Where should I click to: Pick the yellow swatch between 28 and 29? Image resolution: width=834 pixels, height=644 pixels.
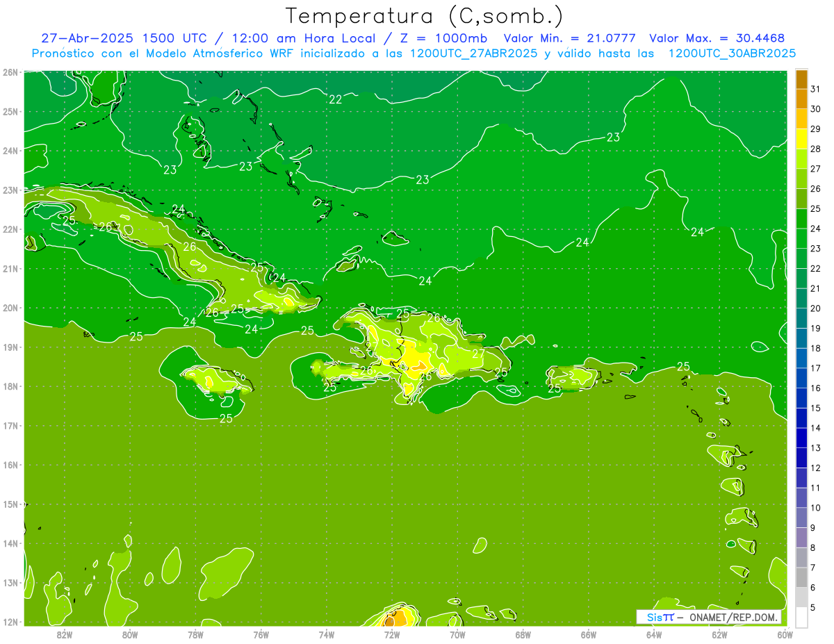(x=801, y=139)
